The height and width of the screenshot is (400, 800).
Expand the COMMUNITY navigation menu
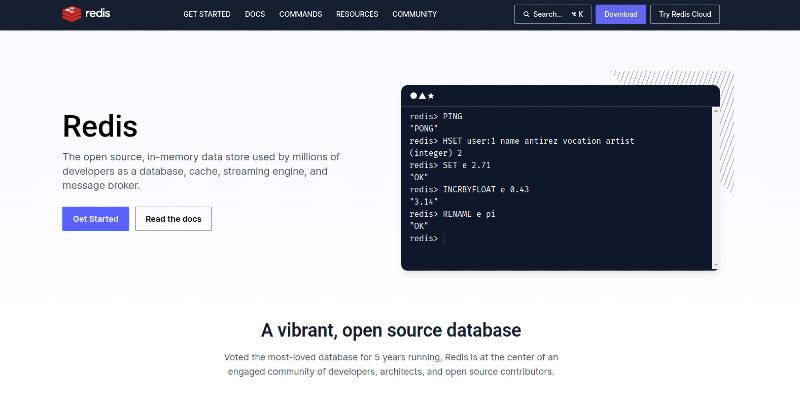coord(414,14)
